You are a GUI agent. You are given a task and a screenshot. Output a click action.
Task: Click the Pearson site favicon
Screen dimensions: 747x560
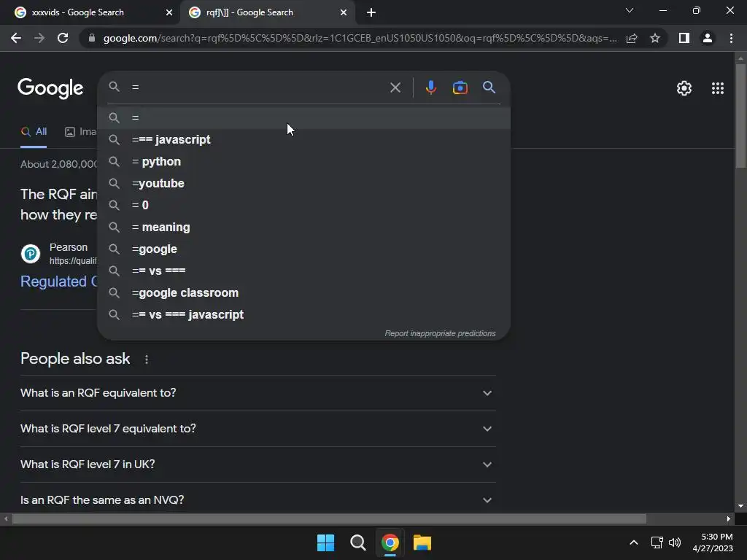[31, 253]
